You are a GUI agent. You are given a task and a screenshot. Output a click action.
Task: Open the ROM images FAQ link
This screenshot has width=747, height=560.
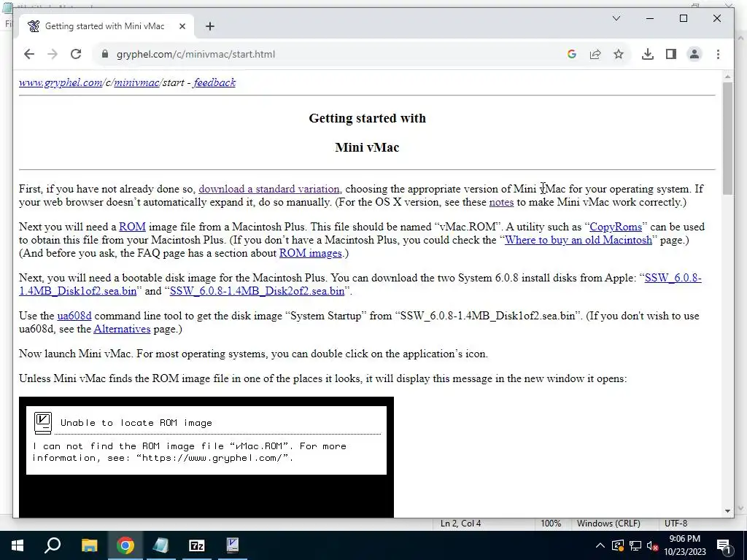point(311,253)
